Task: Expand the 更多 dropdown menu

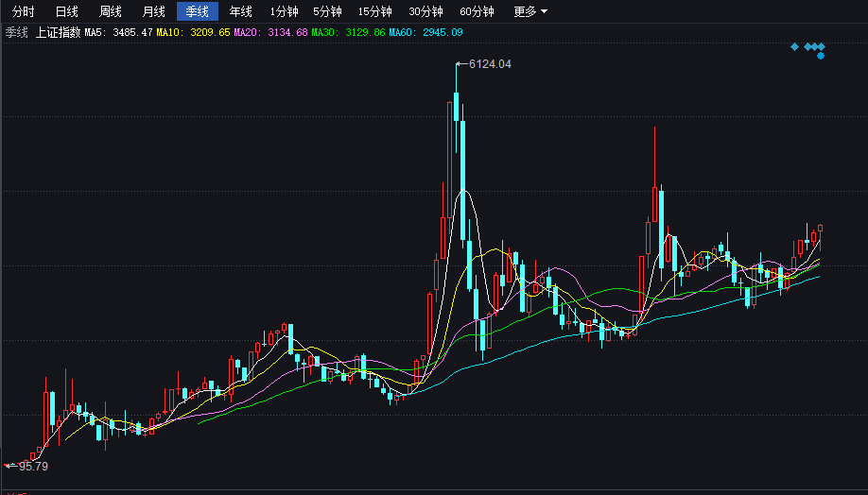Action: tap(529, 11)
